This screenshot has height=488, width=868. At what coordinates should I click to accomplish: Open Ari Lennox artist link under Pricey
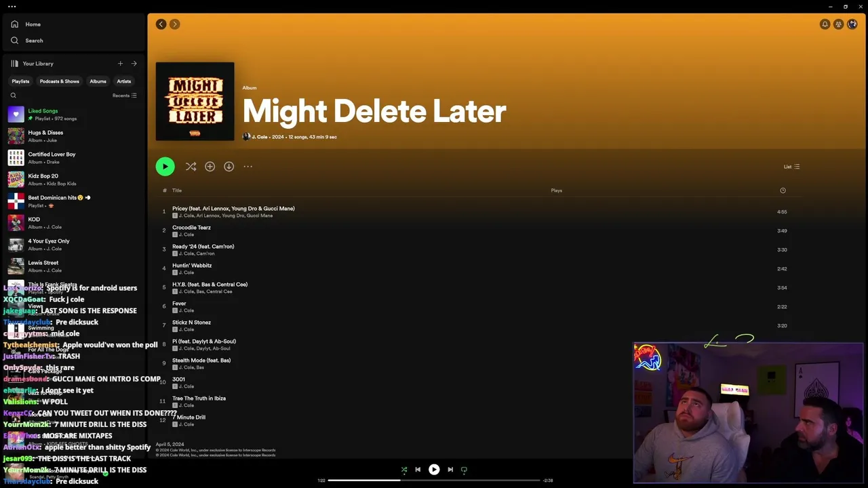pos(208,216)
